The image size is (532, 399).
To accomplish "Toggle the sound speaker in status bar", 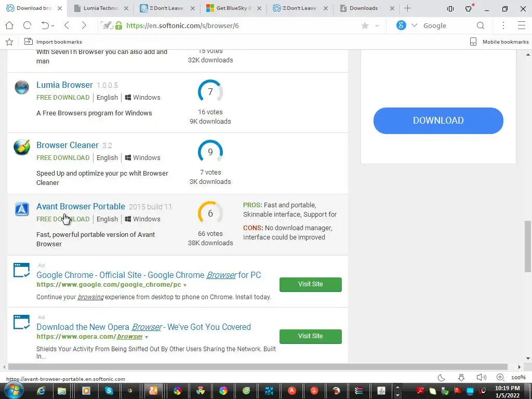I will 481,377.
